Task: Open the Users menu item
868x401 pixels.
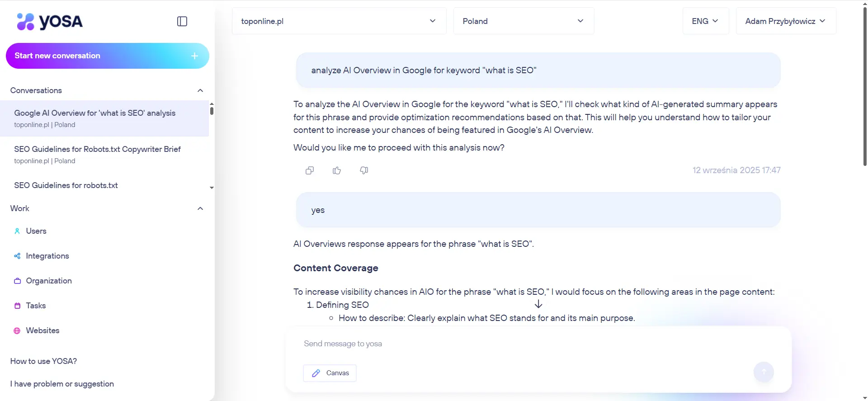Action: point(36,231)
